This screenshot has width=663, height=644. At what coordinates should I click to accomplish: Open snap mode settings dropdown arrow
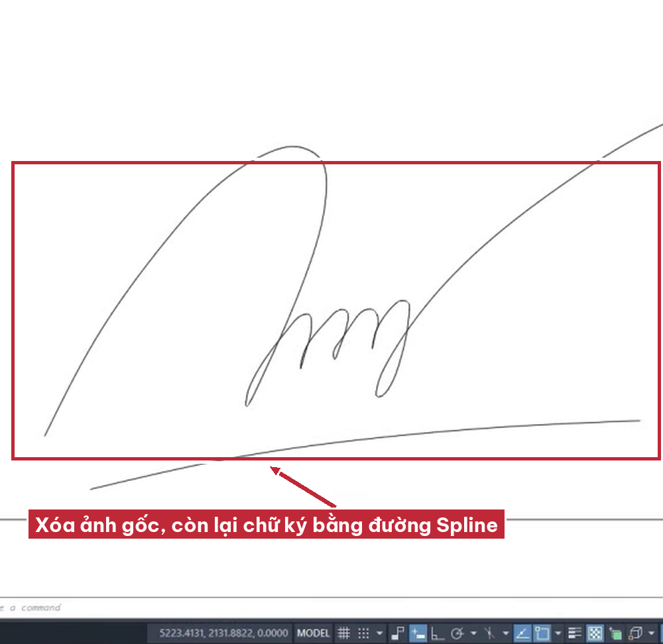(x=379, y=633)
